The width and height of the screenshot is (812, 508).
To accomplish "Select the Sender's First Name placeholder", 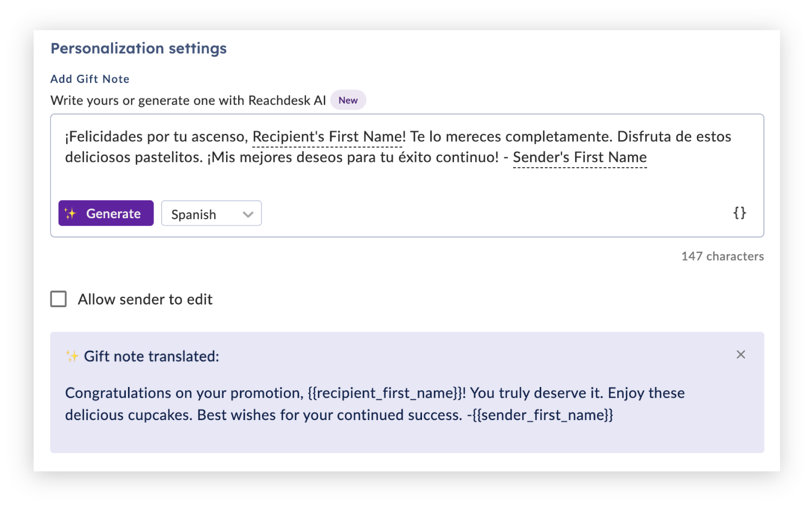I will [x=580, y=157].
